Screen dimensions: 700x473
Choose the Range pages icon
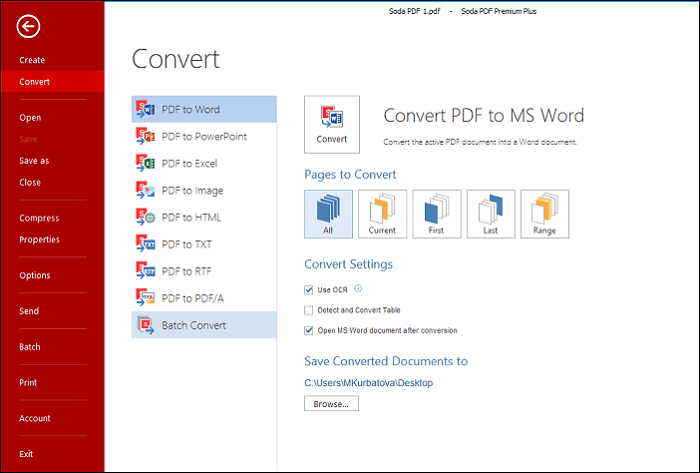tap(544, 213)
